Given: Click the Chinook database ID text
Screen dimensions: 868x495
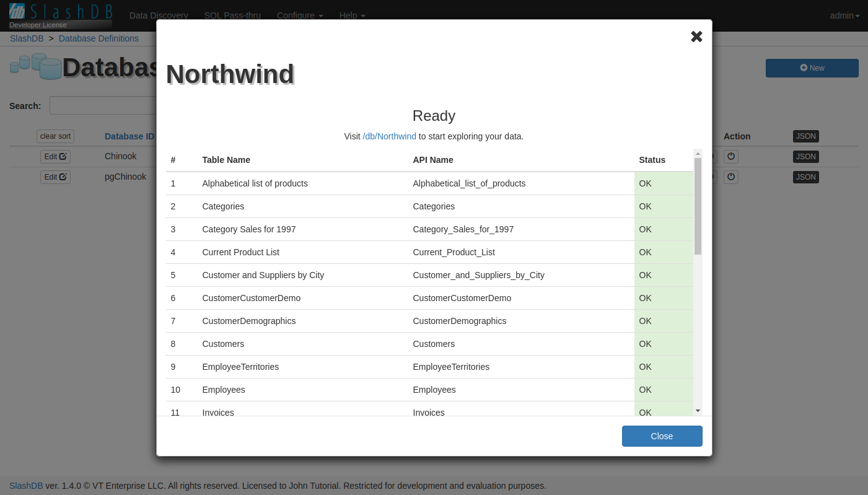Looking at the screenshot, I should (x=120, y=156).
